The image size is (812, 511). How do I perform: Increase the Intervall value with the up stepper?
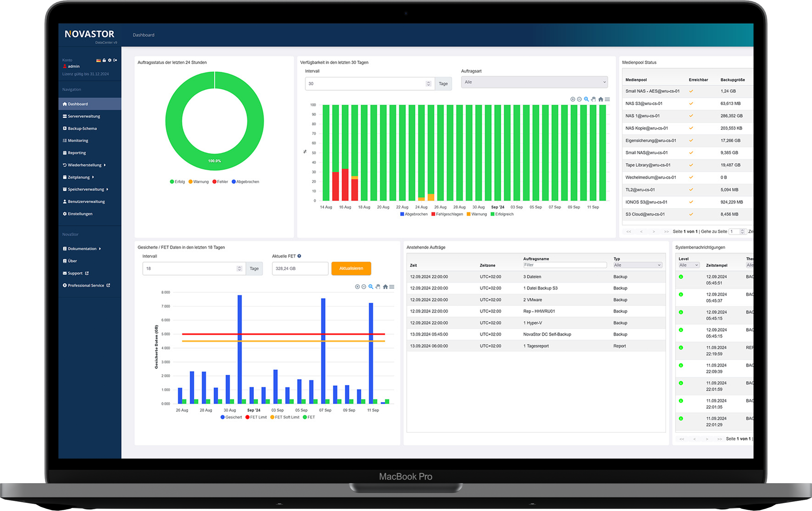click(x=428, y=82)
